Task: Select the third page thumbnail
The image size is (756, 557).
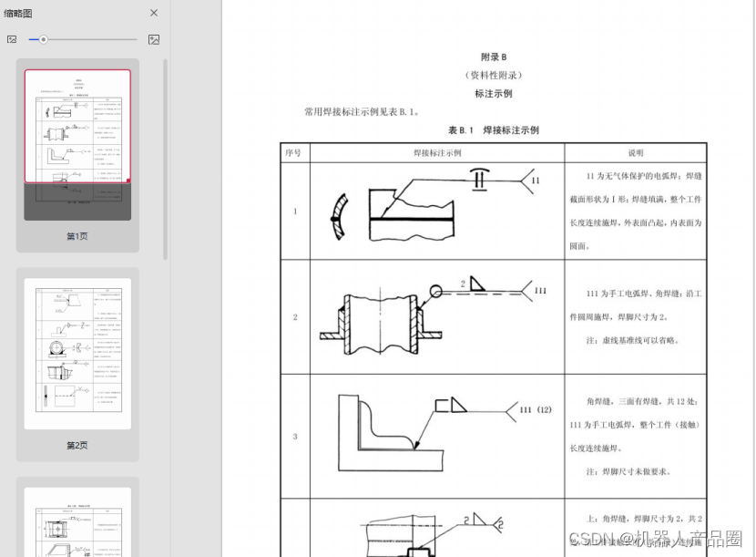Action: point(77,522)
